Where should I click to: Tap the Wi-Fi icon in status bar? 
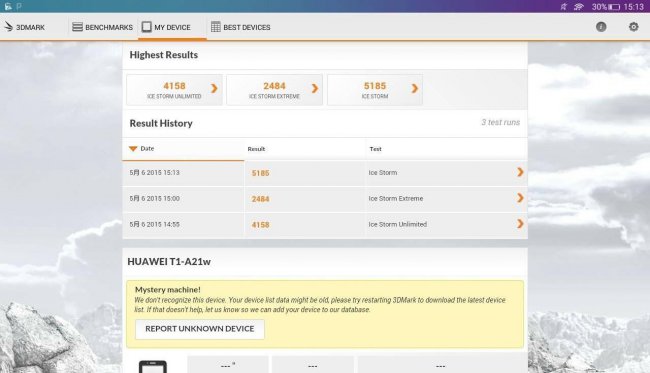tap(579, 7)
